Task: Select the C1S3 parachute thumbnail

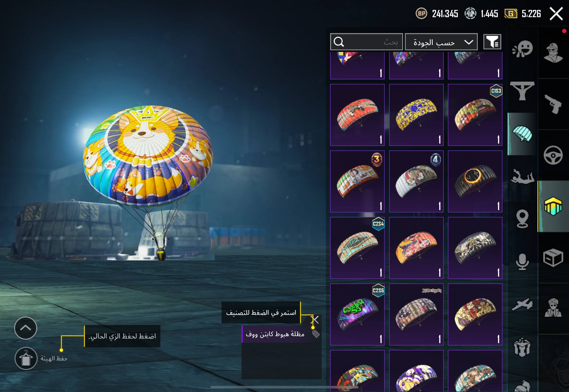Action: tap(475, 115)
